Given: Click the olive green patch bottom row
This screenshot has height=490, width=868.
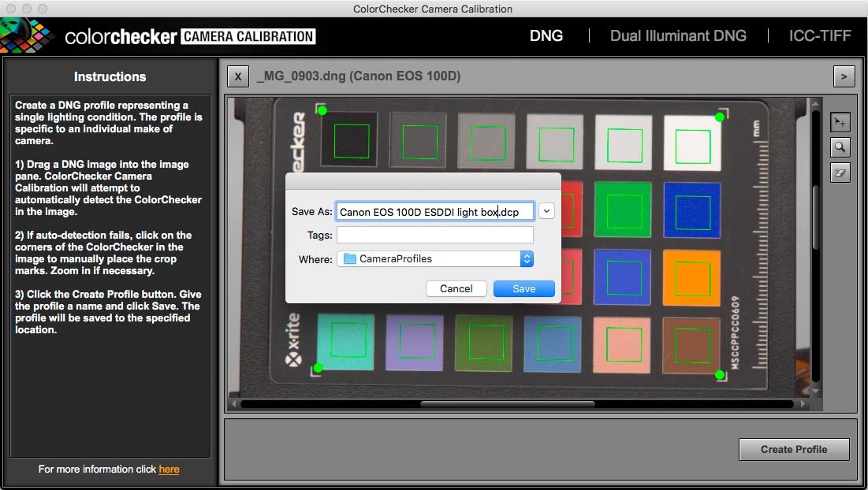Looking at the screenshot, I should point(484,343).
